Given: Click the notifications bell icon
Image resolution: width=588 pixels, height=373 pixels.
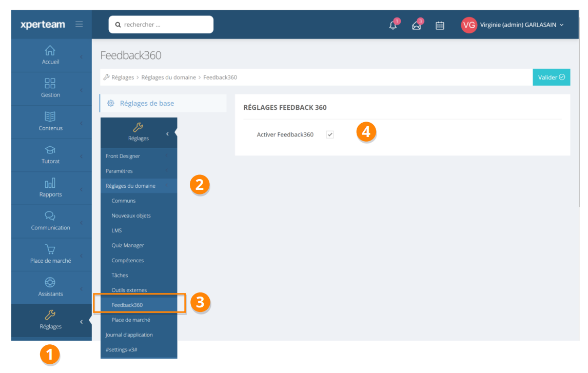Looking at the screenshot, I should [x=393, y=26].
